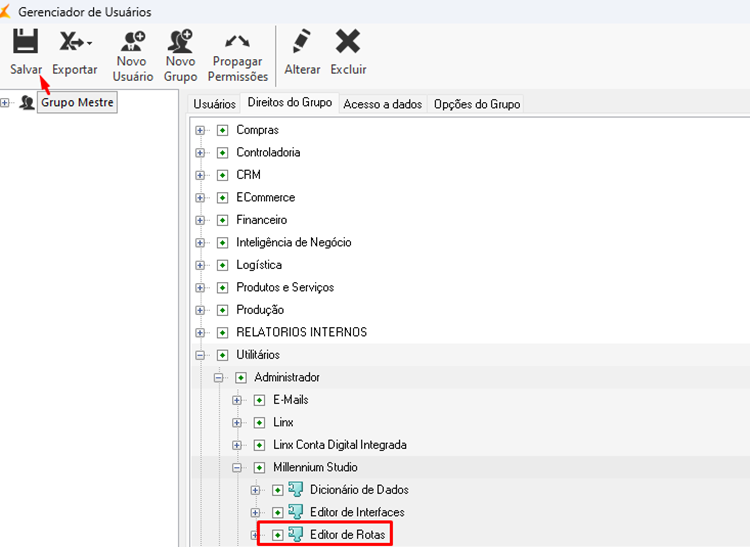Toggle the Utilitários permission checkbox
This screenshot has width=750, height=547.
pyautogui.click(x=222, y=355)
